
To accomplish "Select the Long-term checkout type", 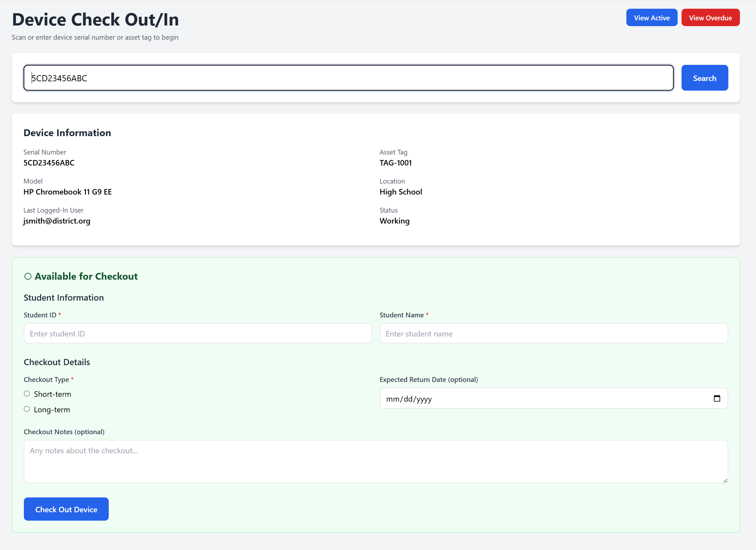I will [x=27, y=409].
